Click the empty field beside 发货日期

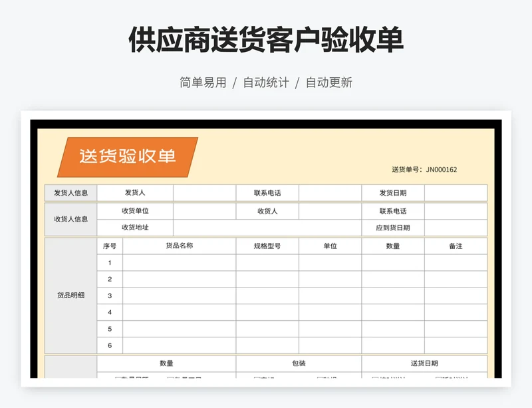coord(456,193)
